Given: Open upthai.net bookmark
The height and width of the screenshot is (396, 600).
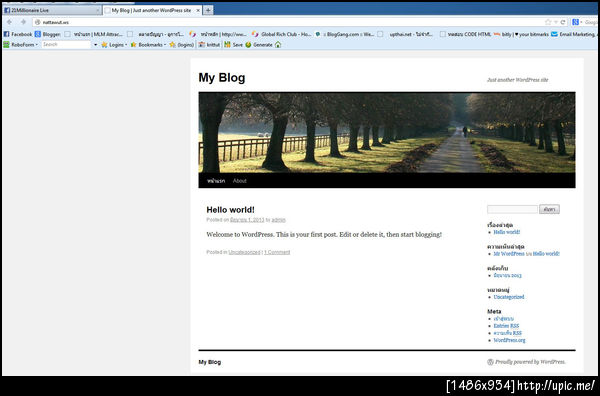Looking at the screenshot, I should point(405,34).
